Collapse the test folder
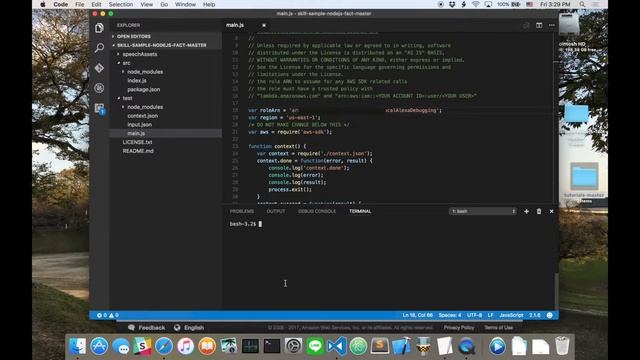 pos(127,98)
